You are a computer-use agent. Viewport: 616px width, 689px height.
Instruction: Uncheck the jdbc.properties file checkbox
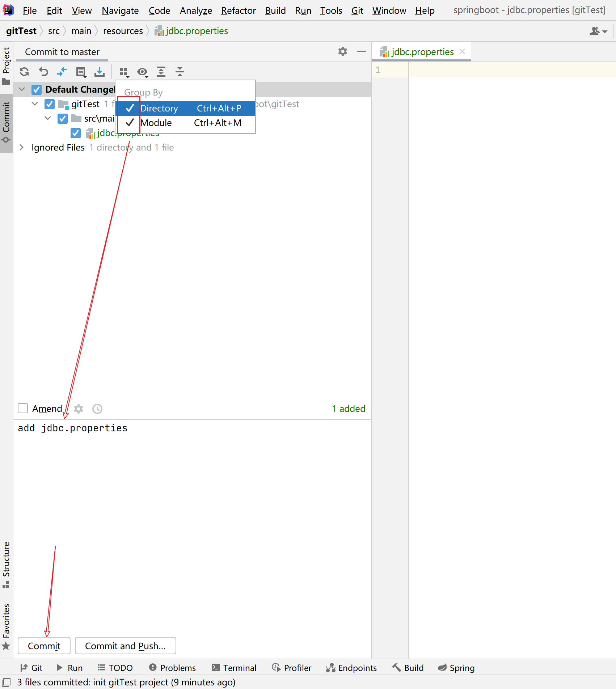76,133
